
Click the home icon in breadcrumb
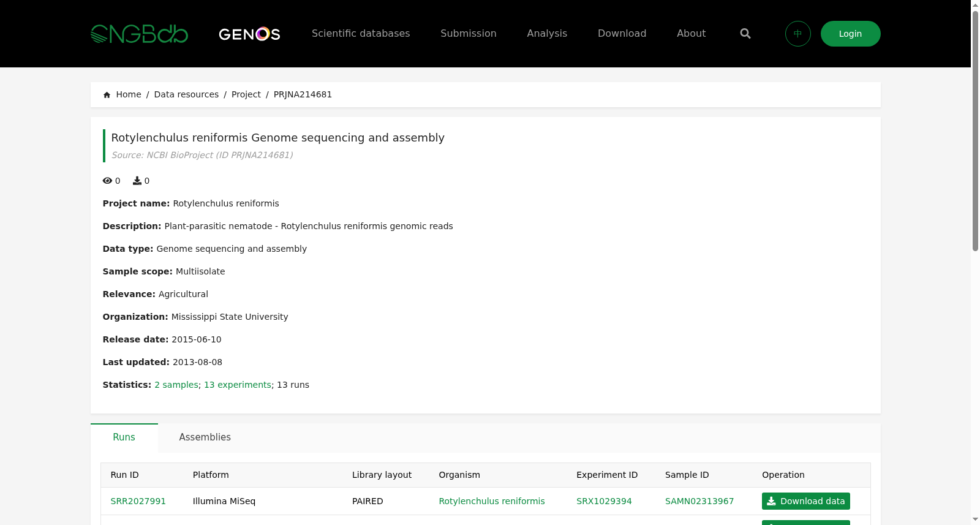pos(107,95)
